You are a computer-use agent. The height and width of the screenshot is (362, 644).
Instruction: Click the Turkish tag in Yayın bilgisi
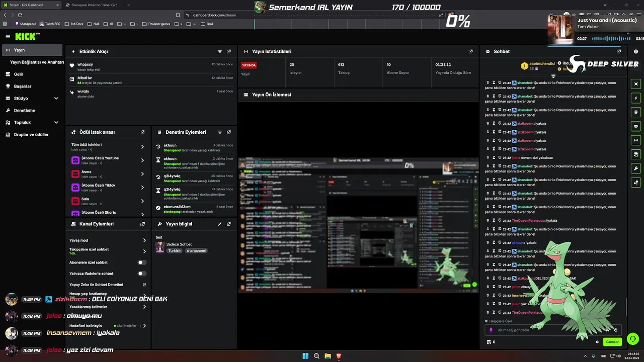point(174,251)
